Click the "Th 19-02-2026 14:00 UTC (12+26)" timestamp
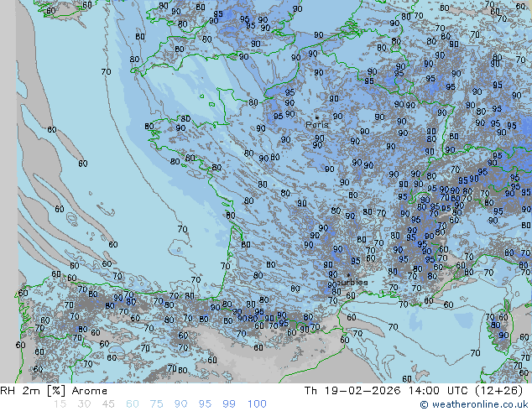Screen dimensions: 532x411 pos(414,391)
